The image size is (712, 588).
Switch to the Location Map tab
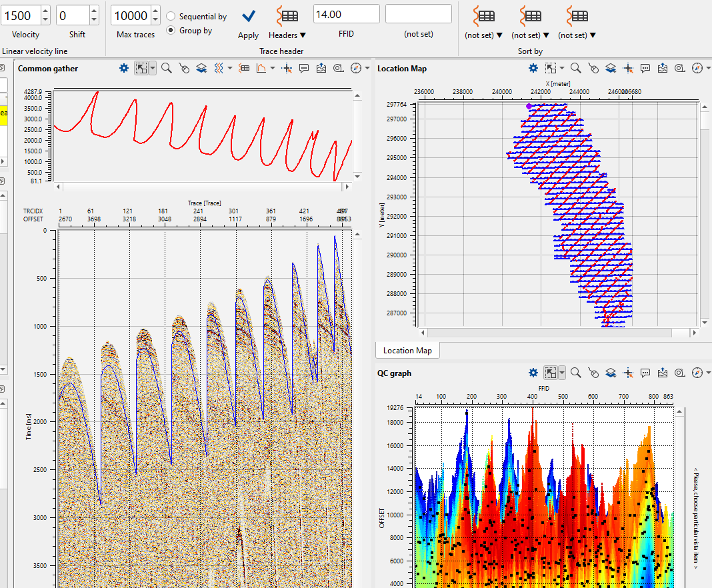click(407, 350)
